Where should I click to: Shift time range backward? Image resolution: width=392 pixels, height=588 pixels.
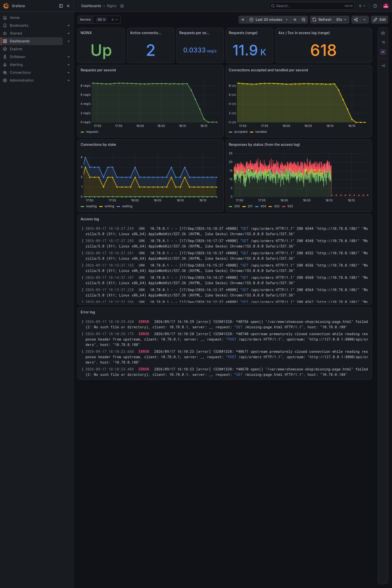click(x=243, y=20)
